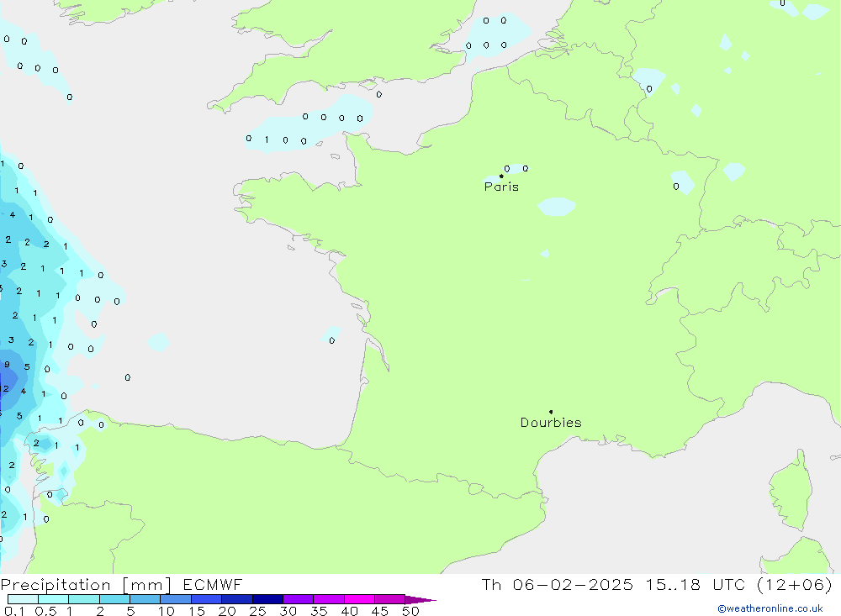
Task: Click the legend value label 50
Action: coord(410,611)
